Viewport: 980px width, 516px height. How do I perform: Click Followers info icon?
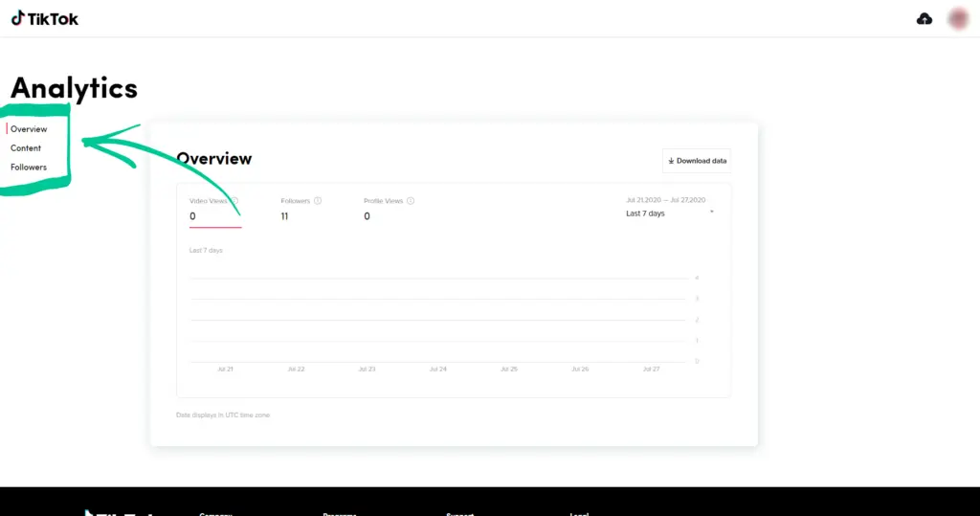click(x=318, y=201)
